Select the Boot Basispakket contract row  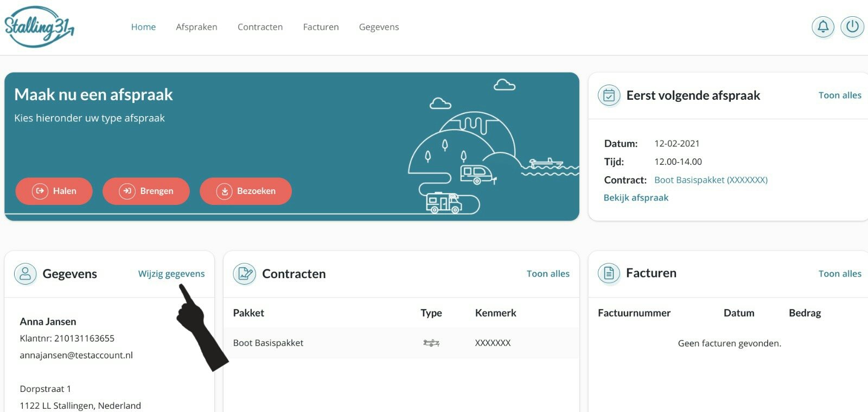[401, 343]
